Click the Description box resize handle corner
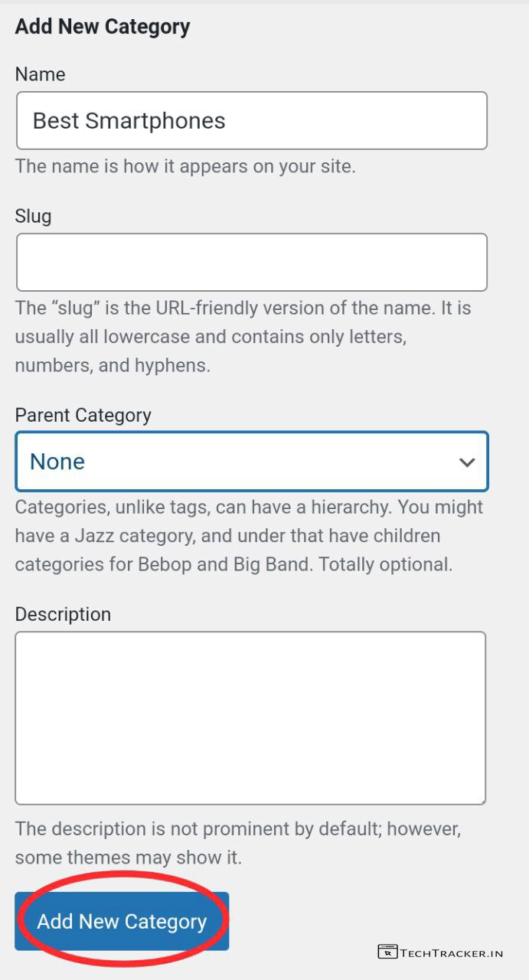Screen dimensions: 529x980 (x=482, y=799)
